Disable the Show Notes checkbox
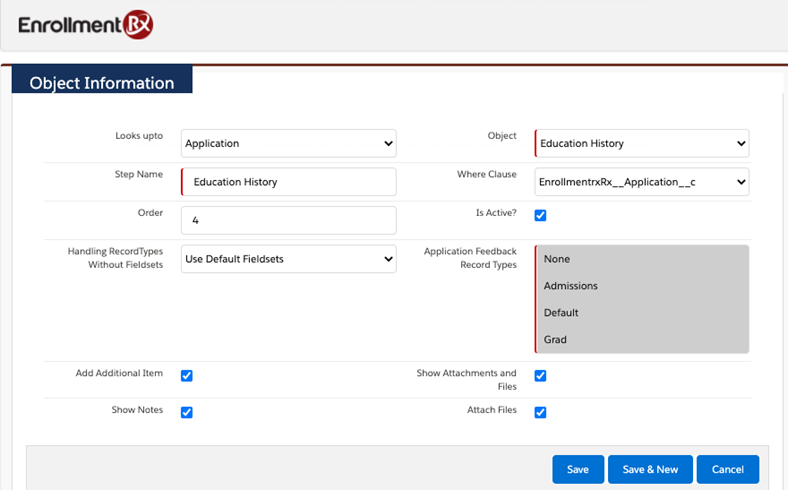788x490 pixels. [x=187, y=412]
